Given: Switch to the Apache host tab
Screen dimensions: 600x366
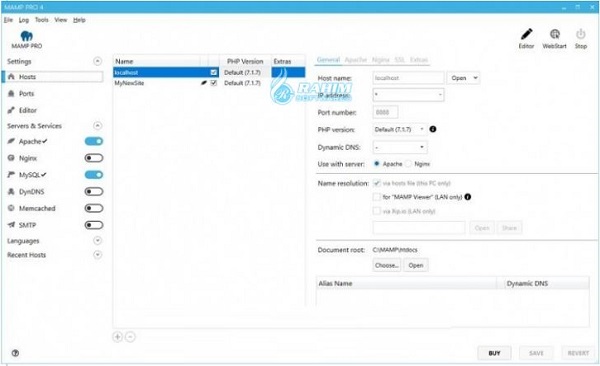Looking at the screenshot, I should [355, 60].
